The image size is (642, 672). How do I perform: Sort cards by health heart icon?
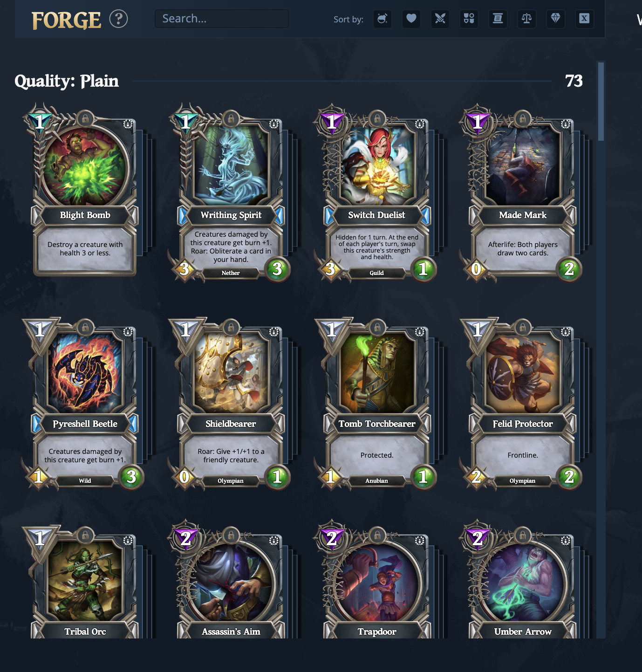click(x=411, y=19)
